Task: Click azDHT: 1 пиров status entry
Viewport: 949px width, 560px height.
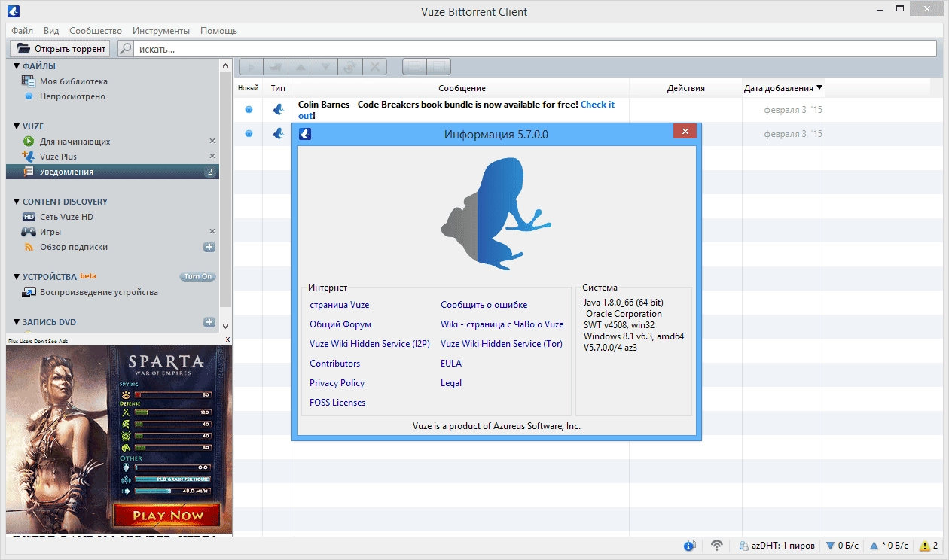Action: [x=777, y=546]
